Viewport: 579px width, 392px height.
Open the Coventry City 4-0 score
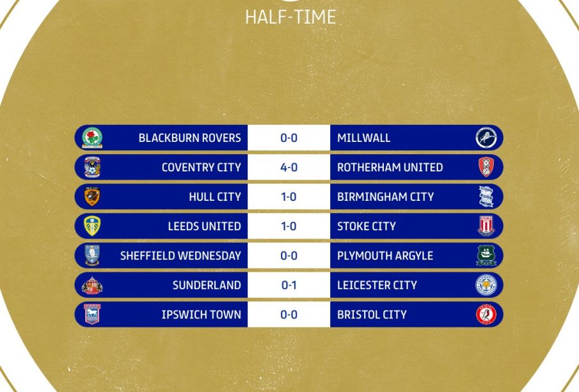coord(289,167)
